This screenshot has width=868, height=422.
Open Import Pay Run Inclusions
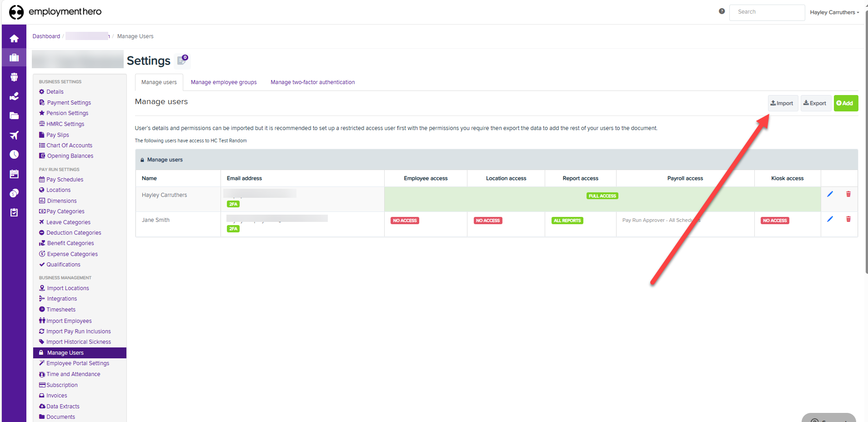tap(75, 332)
